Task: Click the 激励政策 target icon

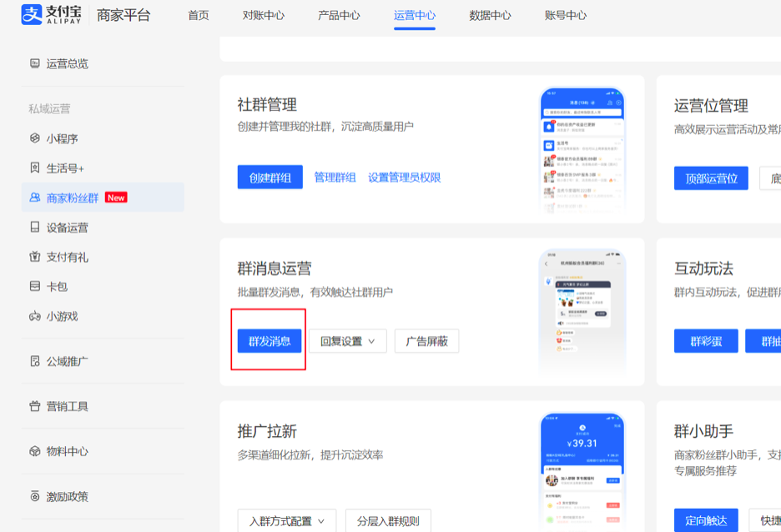Action: coord(34,496)
